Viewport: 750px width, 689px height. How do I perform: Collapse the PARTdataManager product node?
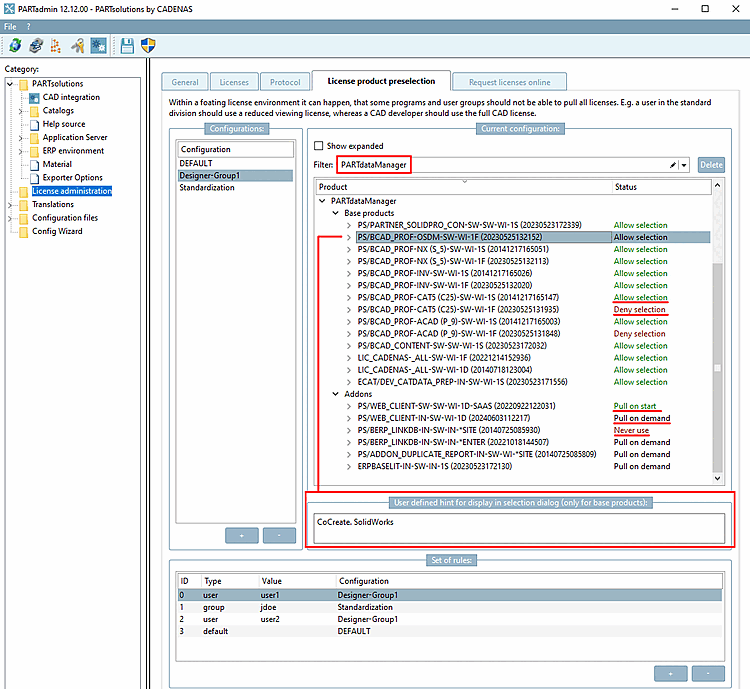click(322, 201)
